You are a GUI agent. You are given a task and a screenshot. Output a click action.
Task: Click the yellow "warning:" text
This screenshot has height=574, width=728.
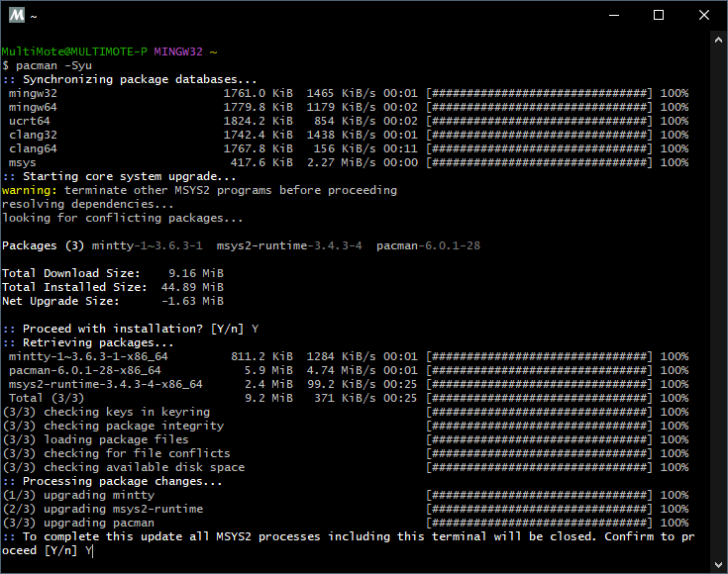click(29, 190)
